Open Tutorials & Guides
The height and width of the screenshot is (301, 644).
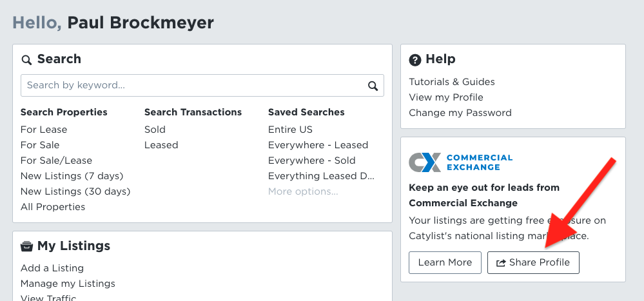(x=452, y=82)
